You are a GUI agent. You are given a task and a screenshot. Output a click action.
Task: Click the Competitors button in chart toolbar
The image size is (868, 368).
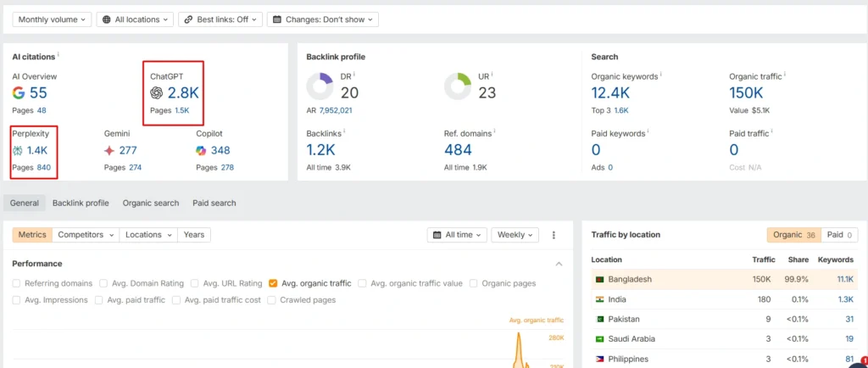tap(84, 235)
